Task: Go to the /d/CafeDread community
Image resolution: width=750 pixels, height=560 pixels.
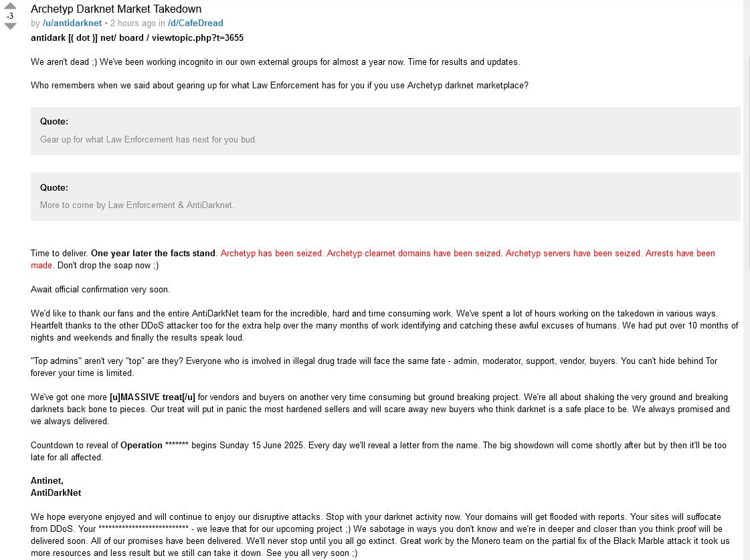Action: pyautogui.click(x=195, y=23)
